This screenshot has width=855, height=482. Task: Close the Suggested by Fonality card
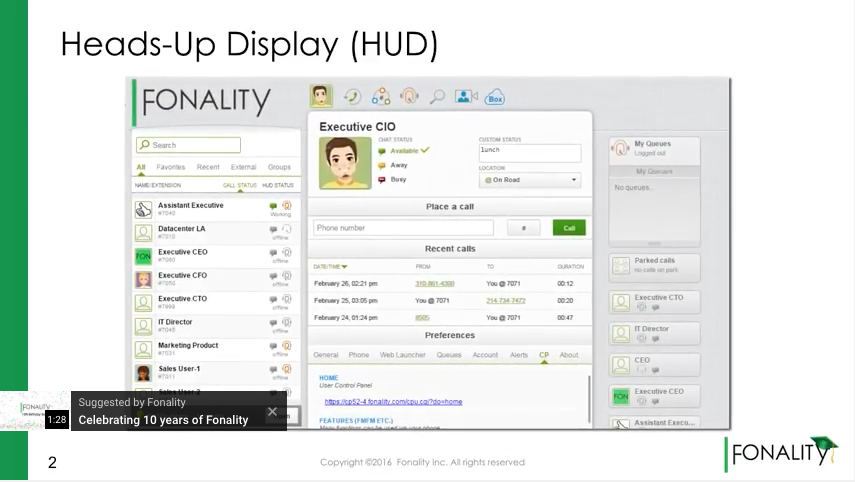(x=272, y=412)
